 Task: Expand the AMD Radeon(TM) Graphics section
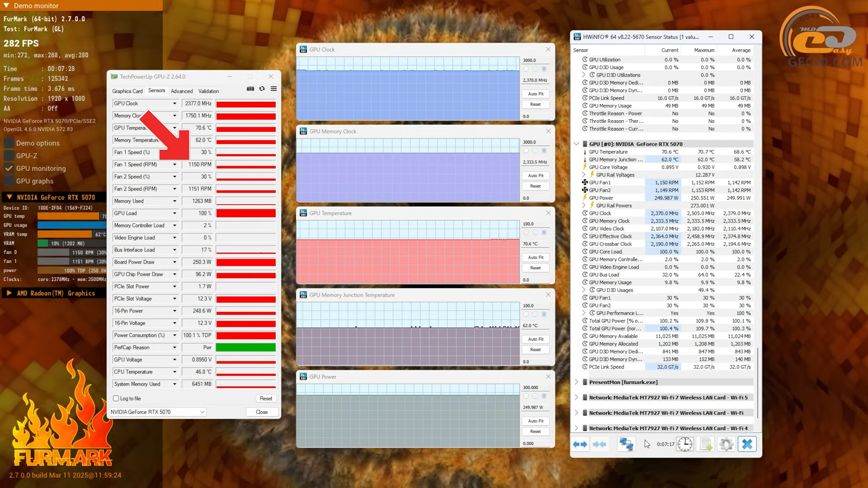(x=9, y=293)
